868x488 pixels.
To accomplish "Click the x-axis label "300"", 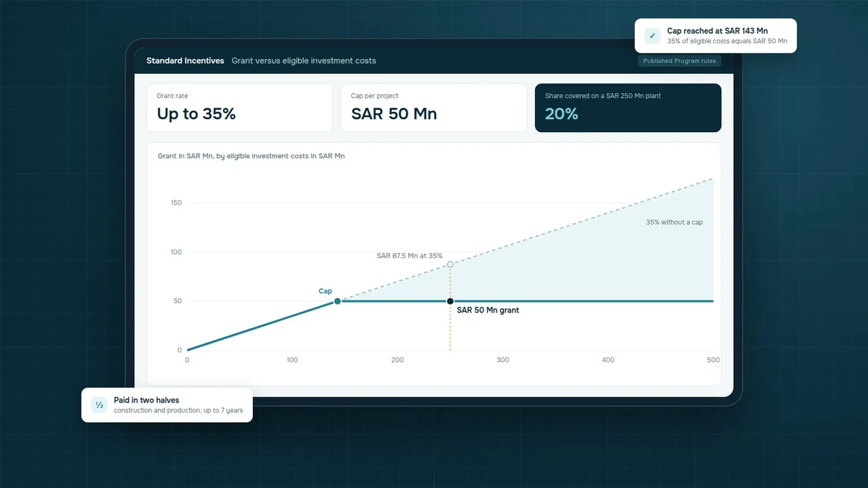I will (x=502, y=360).
